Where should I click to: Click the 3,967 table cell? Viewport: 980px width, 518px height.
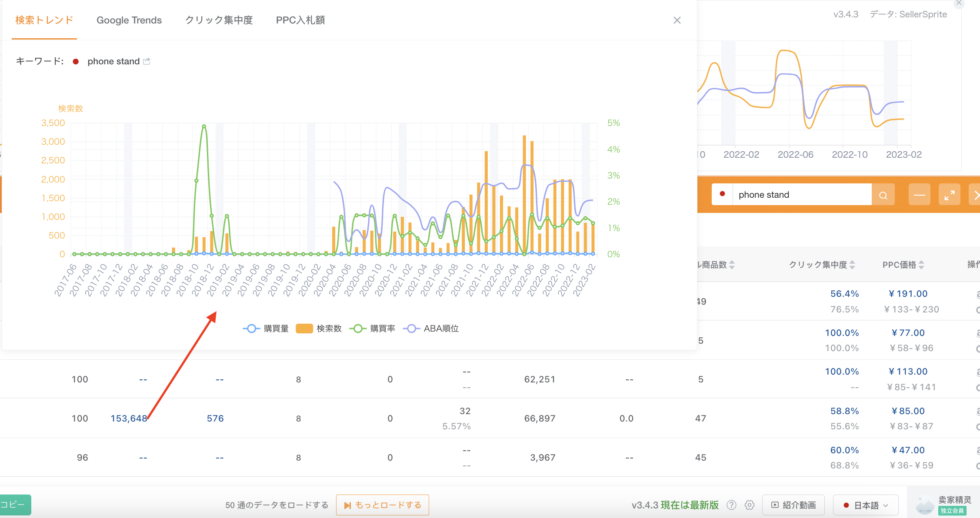click(x=543, y=458)
